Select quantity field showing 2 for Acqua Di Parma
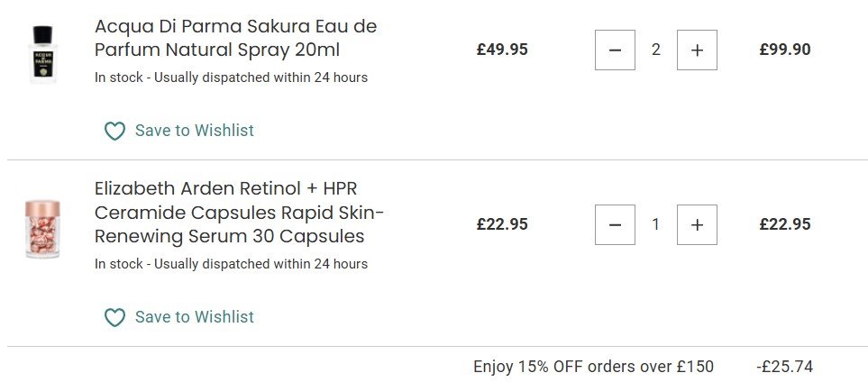Viewport: 868px width, 382px height. (x=656, y=50)
